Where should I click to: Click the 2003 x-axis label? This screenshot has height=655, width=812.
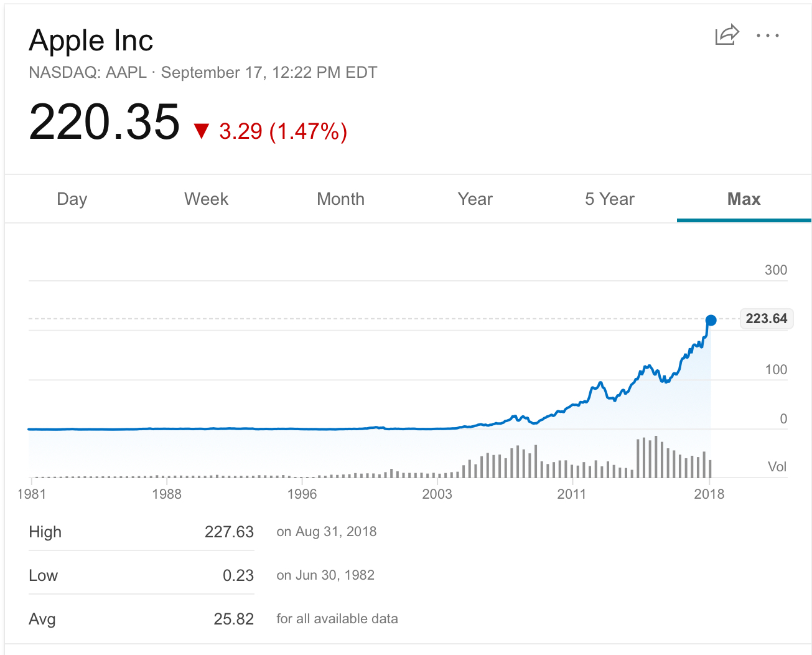pos(437,494)
